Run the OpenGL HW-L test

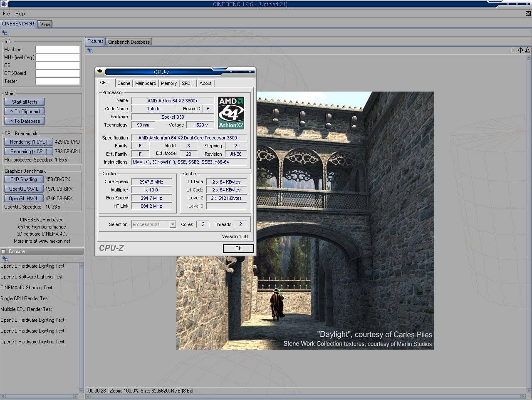point(24,199)
